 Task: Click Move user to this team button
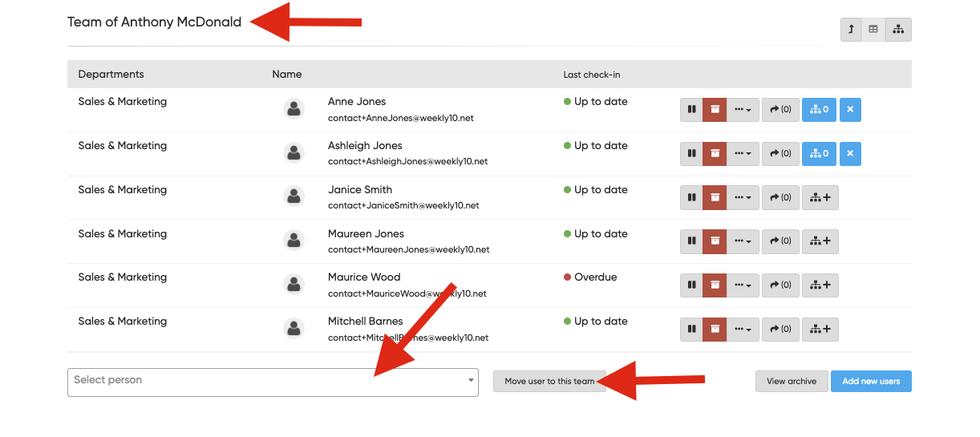[549, 382]
